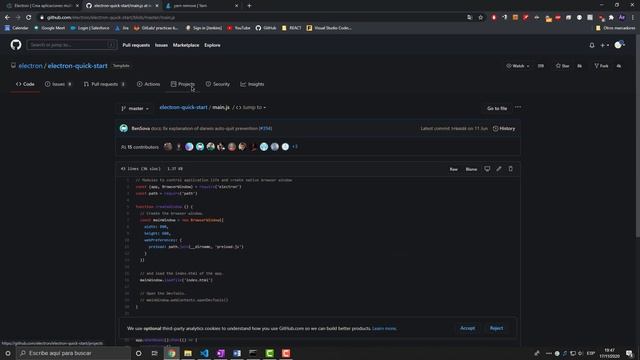Click Pull requests in GitHub header
Screen dimensions: 640x360
coord(136,45)
